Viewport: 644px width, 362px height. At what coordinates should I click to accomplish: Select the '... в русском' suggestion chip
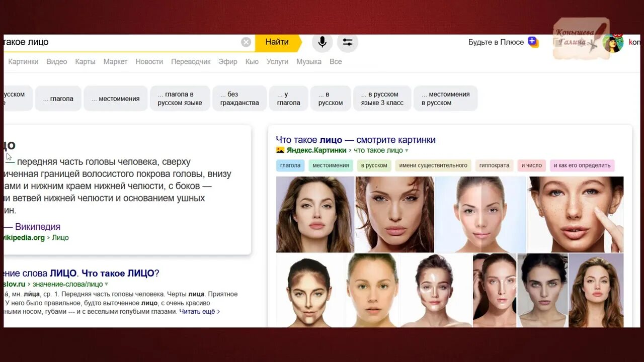coord(331,99)
